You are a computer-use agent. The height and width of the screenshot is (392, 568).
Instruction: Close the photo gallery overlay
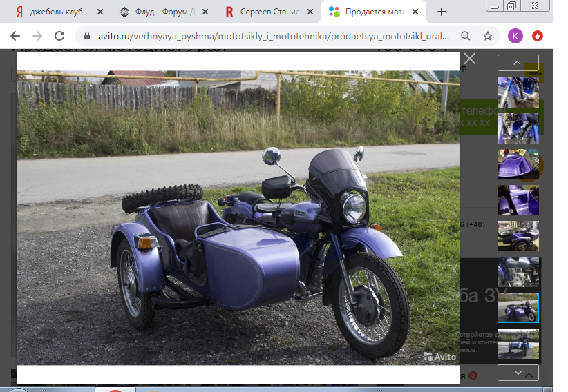469,59
